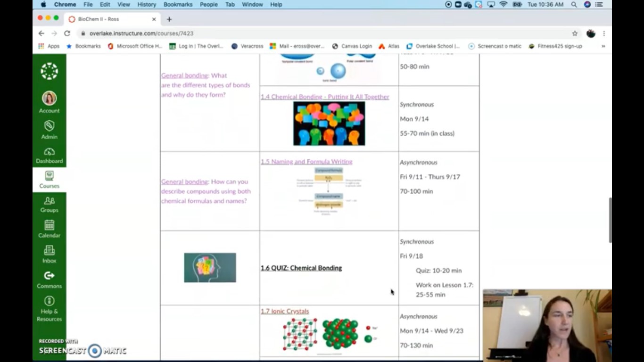Show more bookmarks chevron
Image resolution: width=644 pixels, height=362 pixels.
603,46
